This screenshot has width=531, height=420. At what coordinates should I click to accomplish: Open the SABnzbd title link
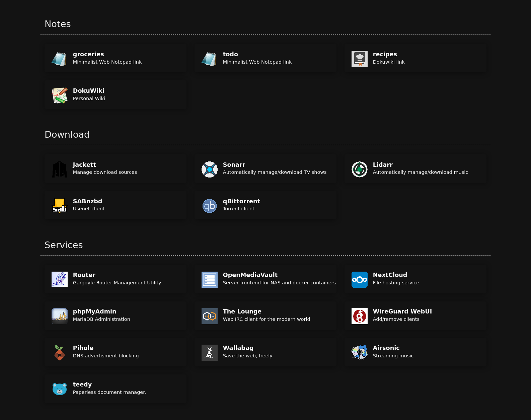click(87, 201)
